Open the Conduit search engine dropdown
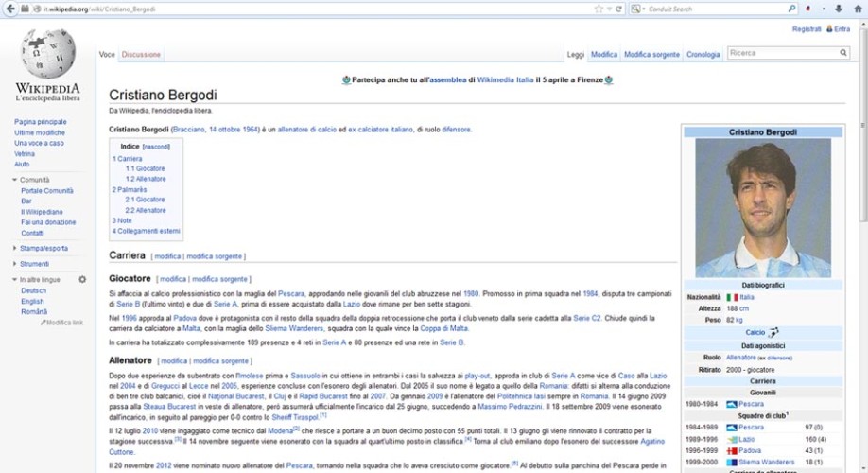868x473 pixels. [637, 9]
